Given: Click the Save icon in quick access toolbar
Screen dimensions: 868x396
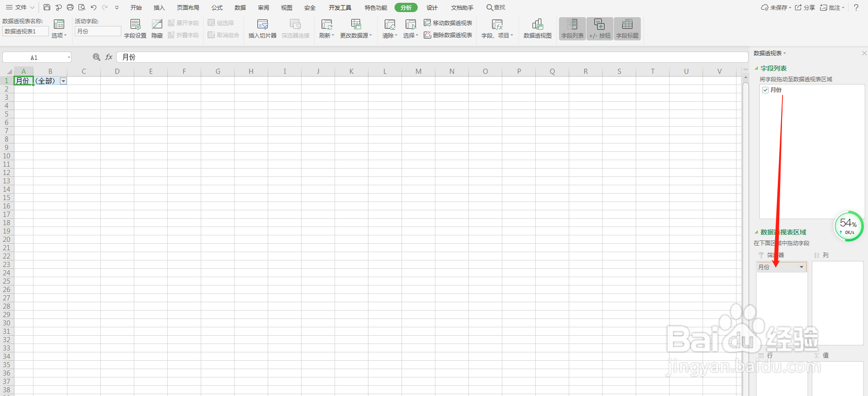Looking at the screenshot, I should pos(47,7).
